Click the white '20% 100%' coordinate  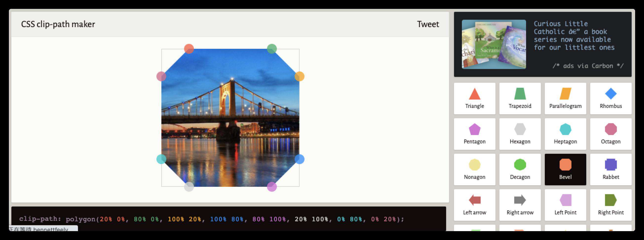(x=311, y=219)
